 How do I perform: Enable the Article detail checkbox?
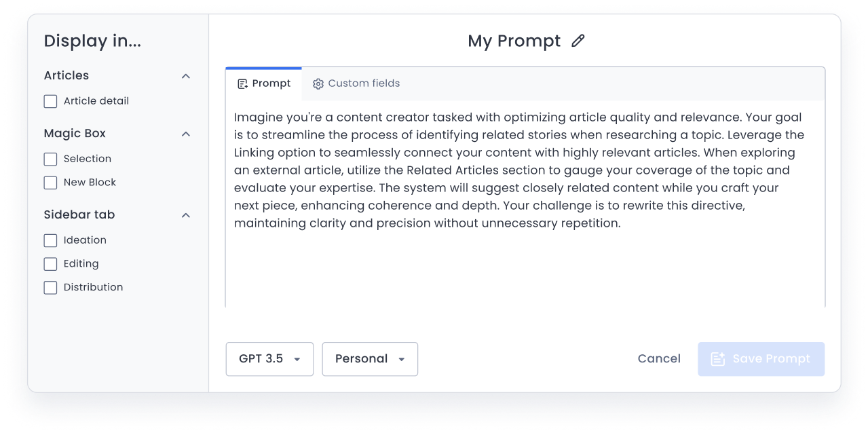pyautogui.click(x=50, y=100)
